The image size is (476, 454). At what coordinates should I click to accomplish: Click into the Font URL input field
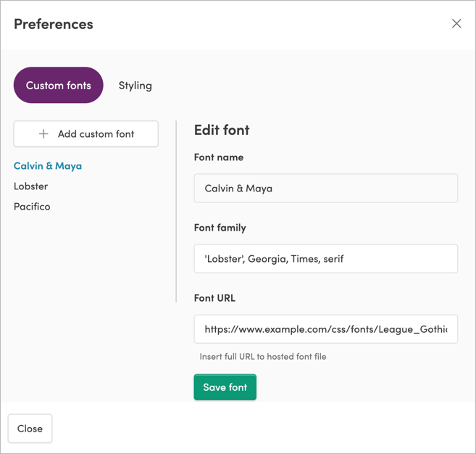click(x=326, y=329)
